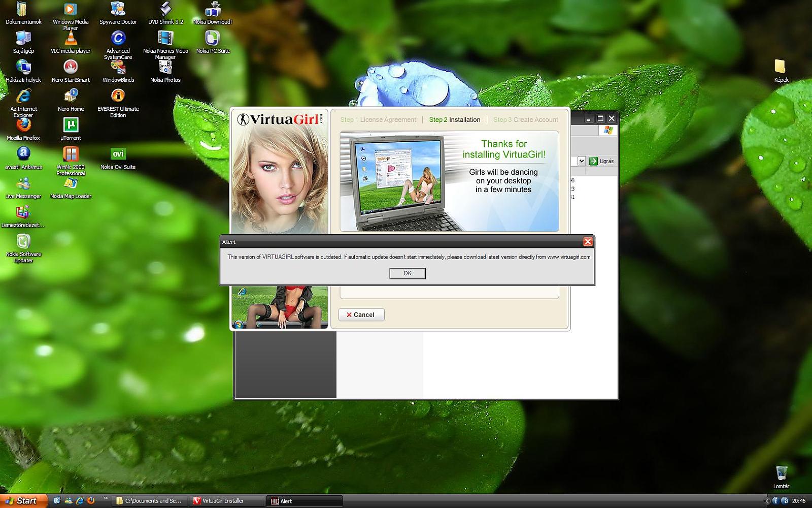Launch Windows Media Player from desktop
812x508 pixels.
[71, 16]
